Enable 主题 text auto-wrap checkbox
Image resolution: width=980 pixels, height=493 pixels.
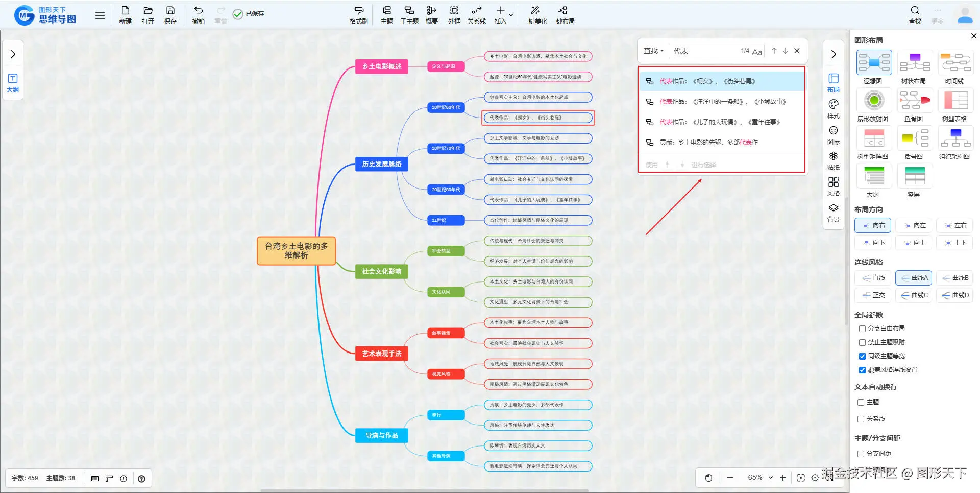(x=861, y=402)
